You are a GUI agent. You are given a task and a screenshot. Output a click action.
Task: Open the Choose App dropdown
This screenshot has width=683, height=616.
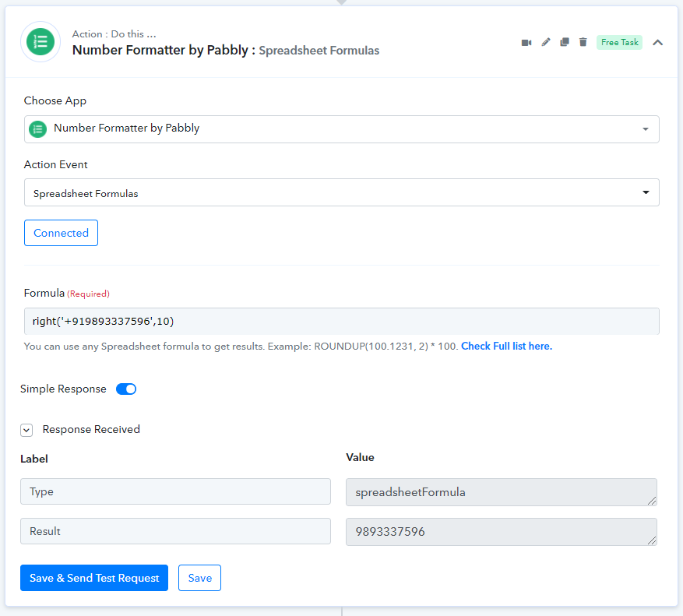coord(341,129)
